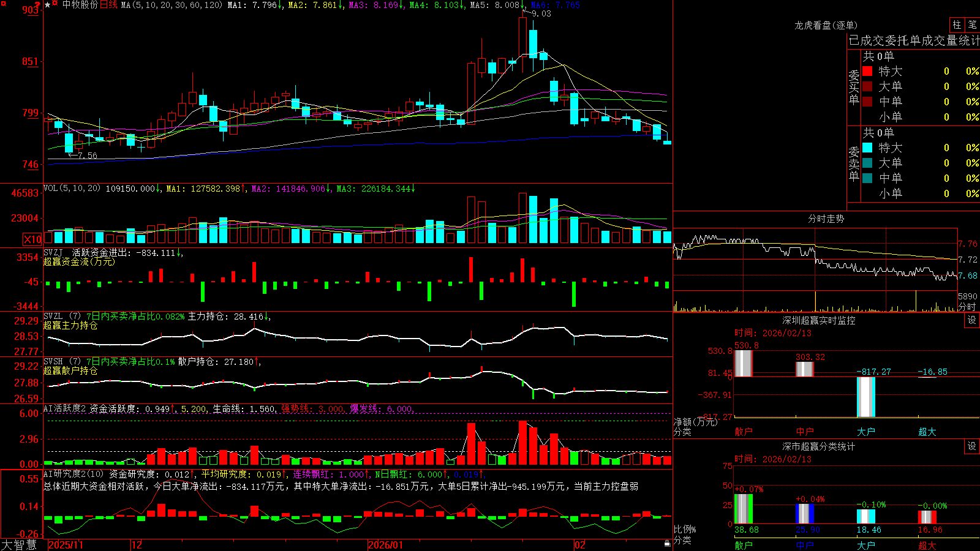Switch to 笔 tick view

(973, 24)
